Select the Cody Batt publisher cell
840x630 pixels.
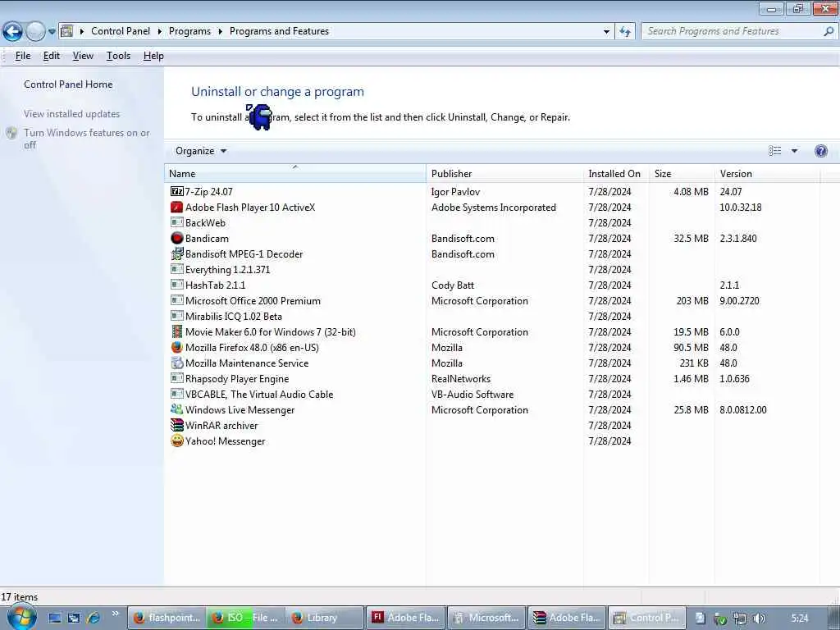pyautogui.click(x=453, y=285)
